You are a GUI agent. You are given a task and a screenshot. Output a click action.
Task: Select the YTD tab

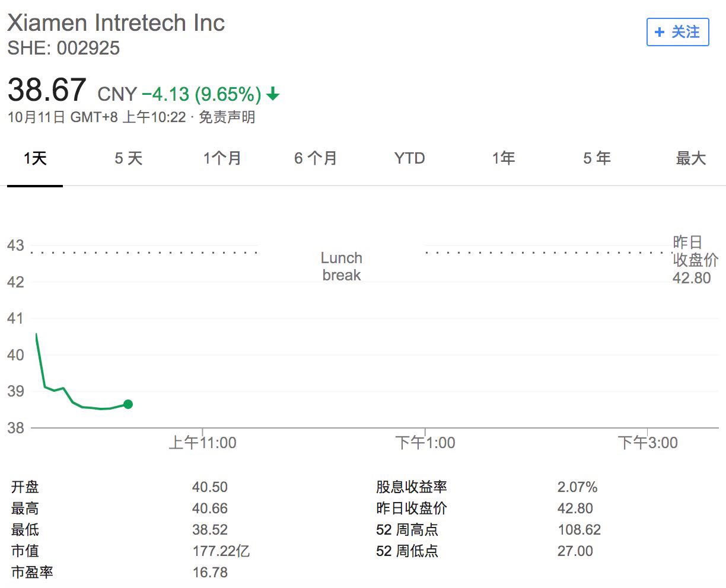tap(409, 158)
